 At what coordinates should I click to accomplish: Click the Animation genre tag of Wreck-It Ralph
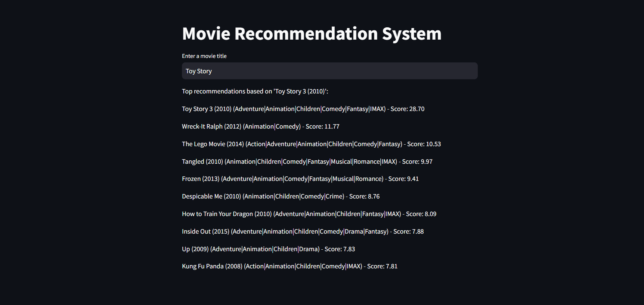click(259, 126)
